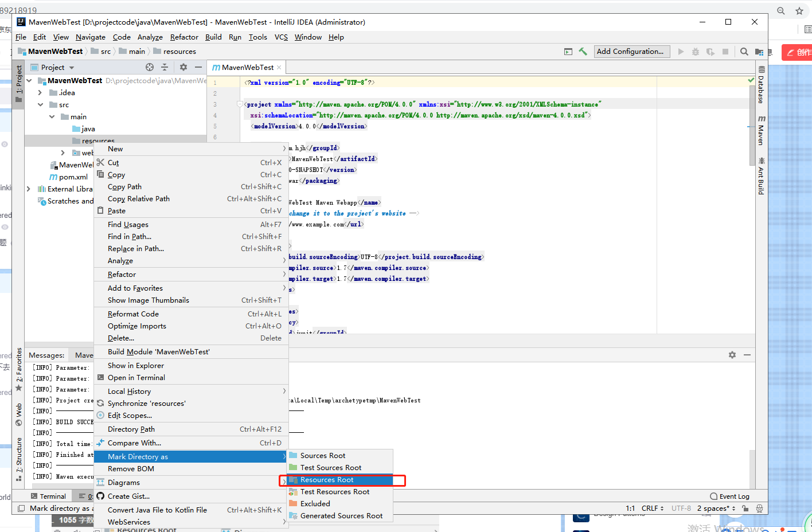Open the New submenu in context menu
This screenshot has width=812, height=532.
coord(191,149)
